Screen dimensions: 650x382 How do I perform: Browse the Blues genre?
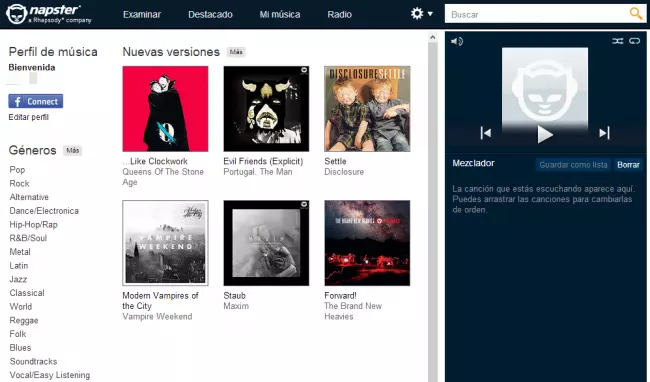tap(20, 348)
